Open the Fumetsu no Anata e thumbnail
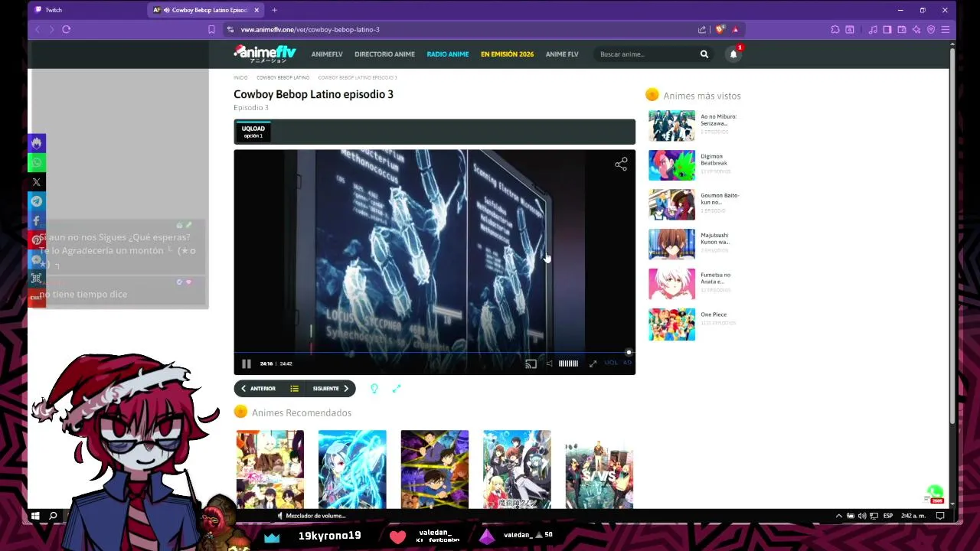The width and height of the screenshot is (980, 551). (671, 284)
